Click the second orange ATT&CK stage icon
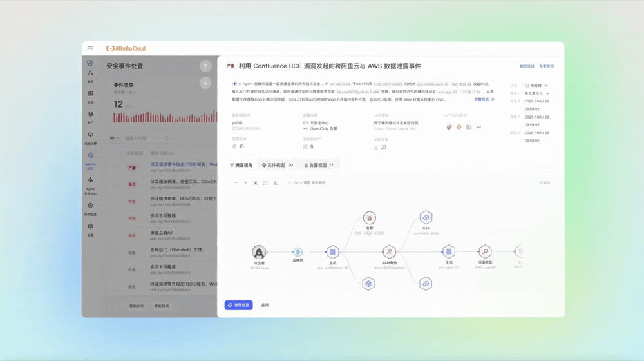This screenshot has width=644, height=361. point(459,127)
